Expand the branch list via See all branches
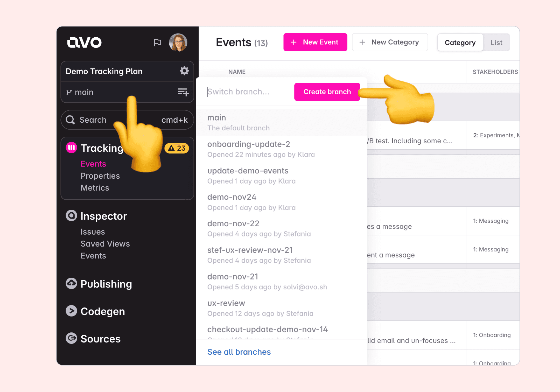 [x=239, y=351]
